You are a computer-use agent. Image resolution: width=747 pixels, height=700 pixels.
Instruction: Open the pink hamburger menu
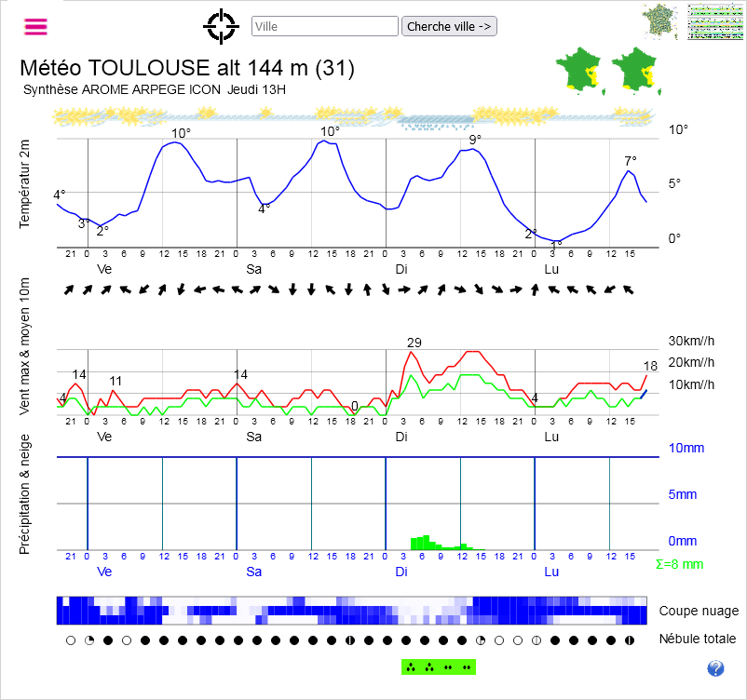pos(35,27)
